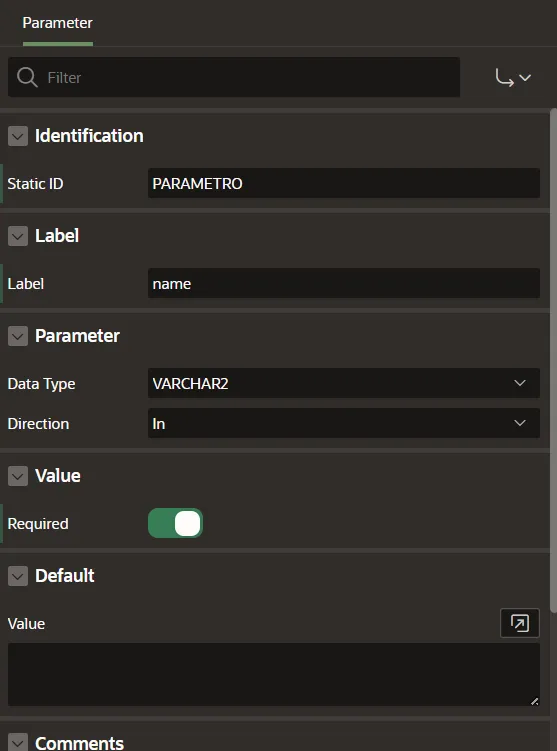This screenshot has height=751, width=557.
Task: Open the Default Value code editor popup icon
Action: coord(520,623)
